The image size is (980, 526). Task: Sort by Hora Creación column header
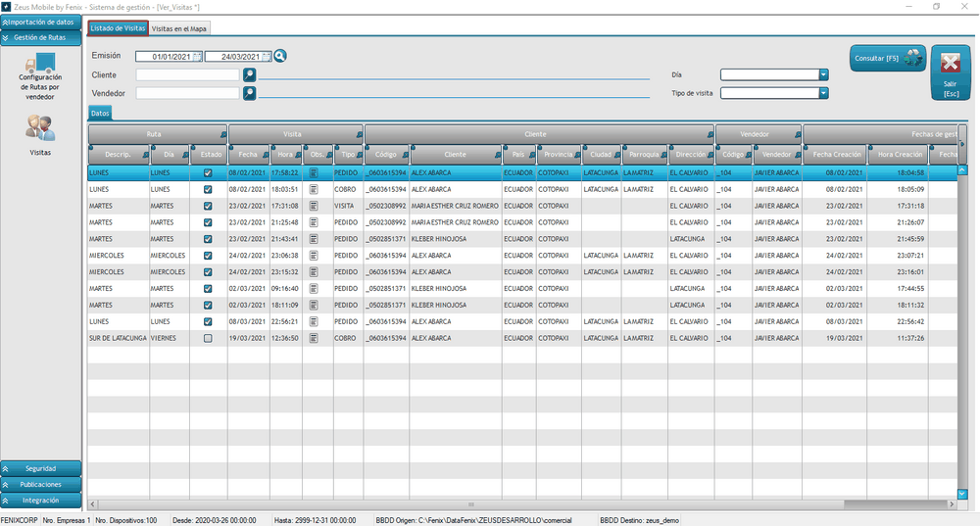tap(898, 155)
